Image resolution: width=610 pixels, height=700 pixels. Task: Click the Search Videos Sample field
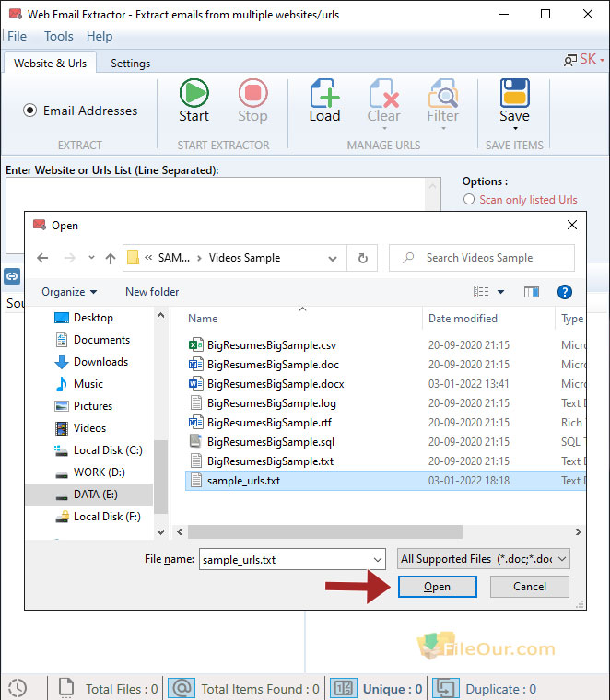tap(482, 258)
